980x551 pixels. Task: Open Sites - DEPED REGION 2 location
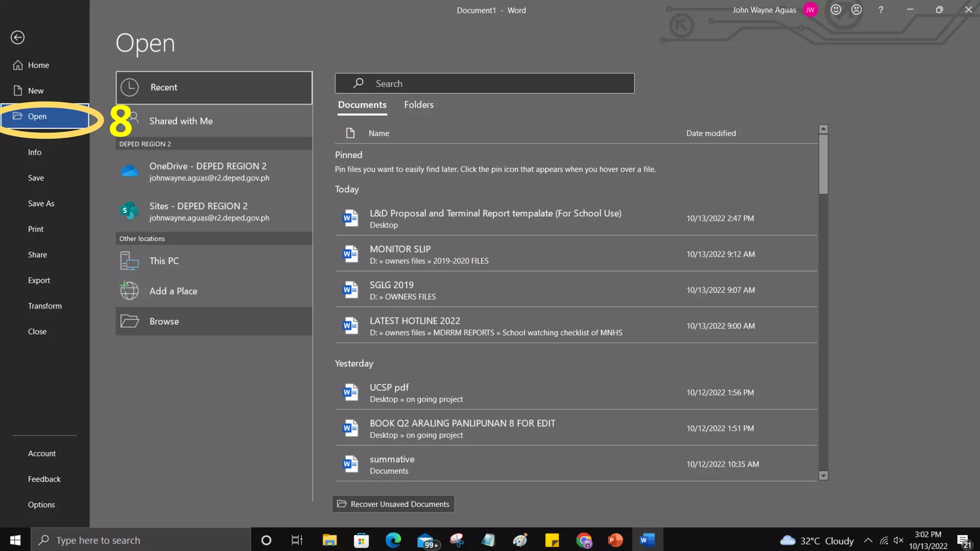(x=214, y=211)
